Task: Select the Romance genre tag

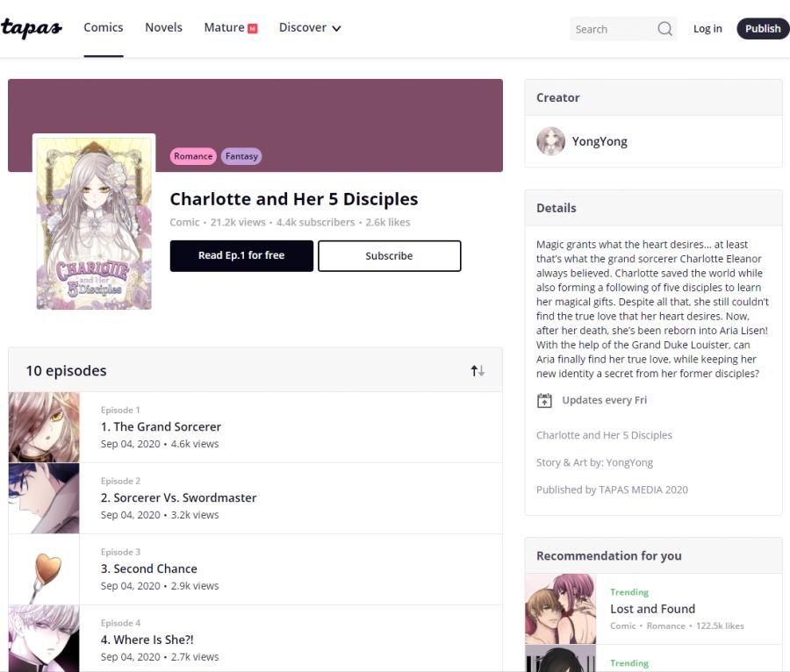Action: tap(193, 156)
